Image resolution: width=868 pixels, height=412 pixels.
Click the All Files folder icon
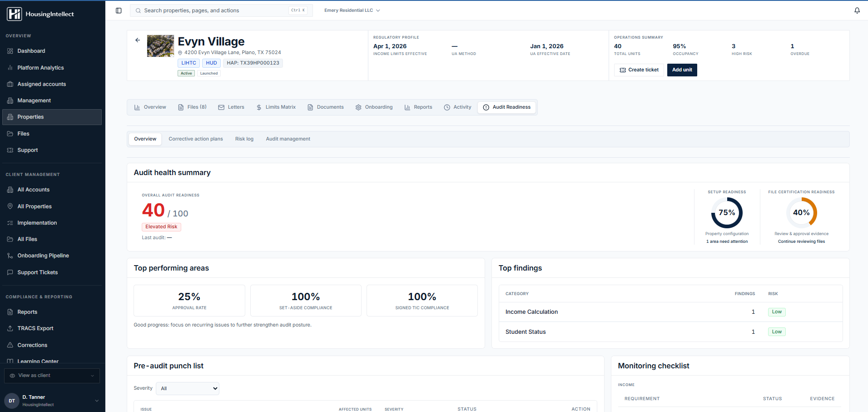pos(10,239)
